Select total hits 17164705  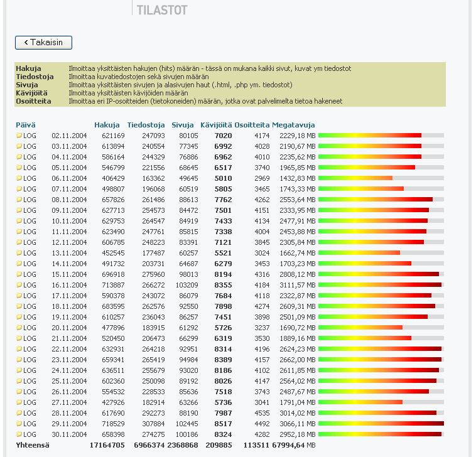tap(107, 445)
